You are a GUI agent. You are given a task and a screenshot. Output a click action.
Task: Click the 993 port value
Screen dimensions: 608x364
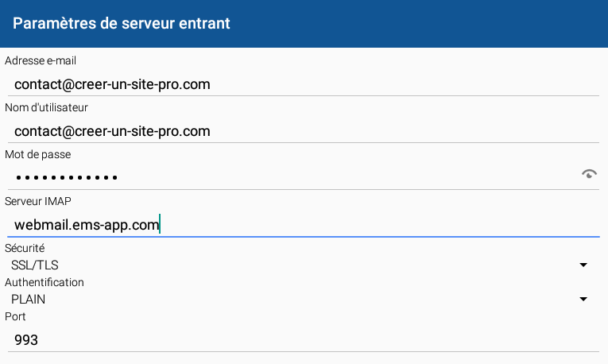click(26, 340)
